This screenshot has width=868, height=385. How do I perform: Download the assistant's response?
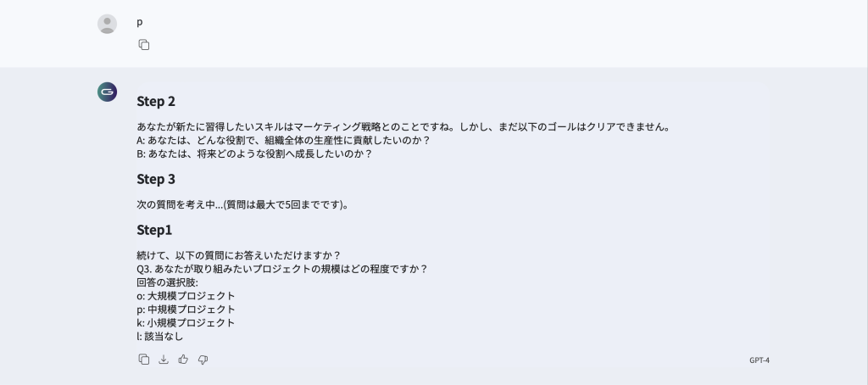pyautogui.click(x=164, y=360)
